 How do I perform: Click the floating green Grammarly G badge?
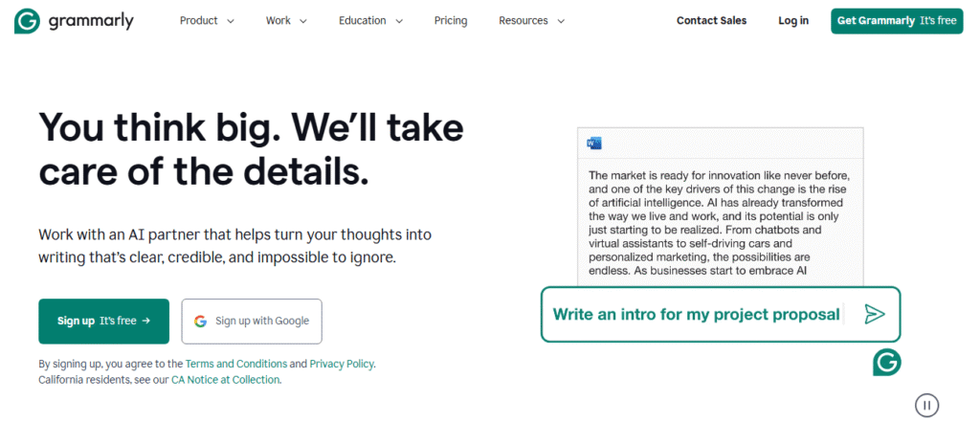(x=887, y=363)
